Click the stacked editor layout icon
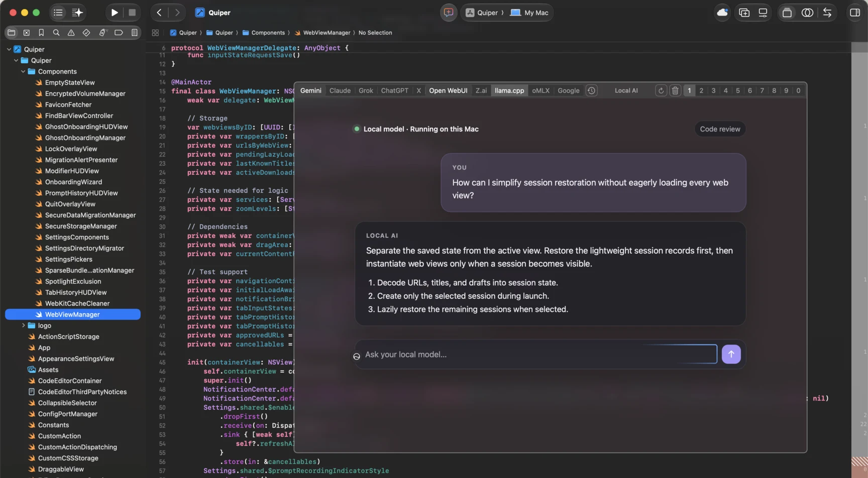868x478 pixels. pyautogui.click(x=787, y=13)
